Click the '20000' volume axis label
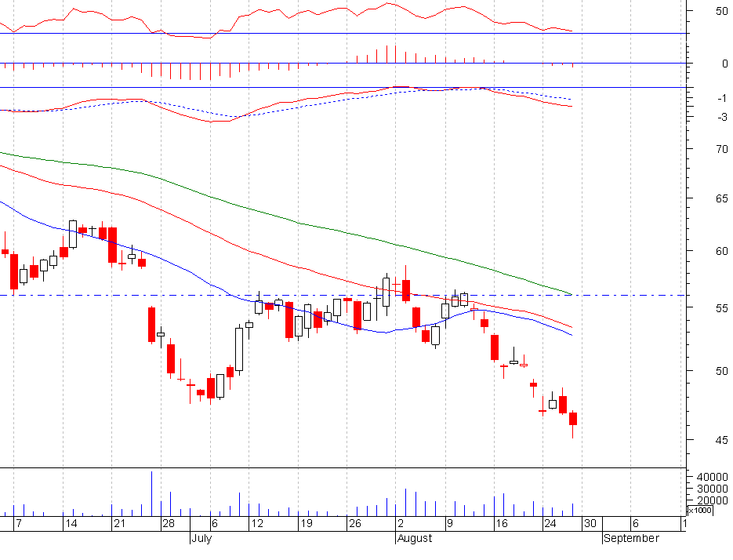733x560 pixels. (x=712, y=500)
